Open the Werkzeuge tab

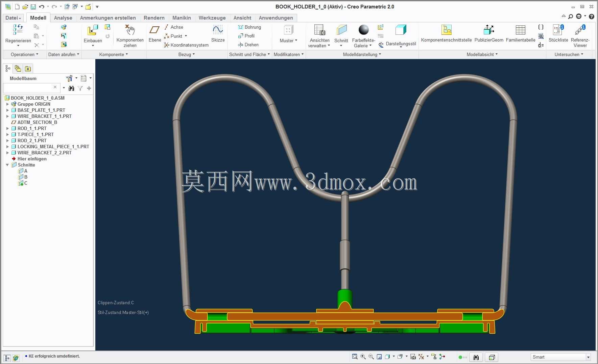click(212, 18)
